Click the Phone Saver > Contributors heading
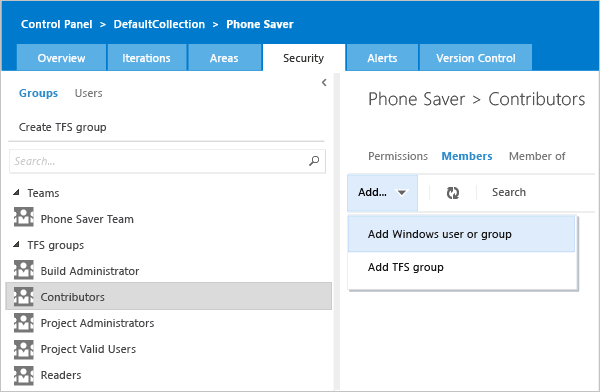 click(476, 99)
